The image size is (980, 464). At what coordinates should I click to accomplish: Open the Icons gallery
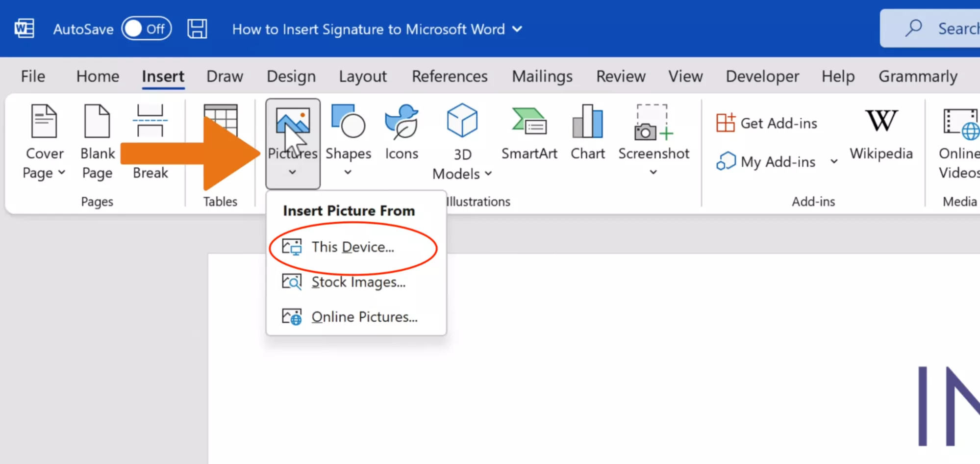point(402,132)
